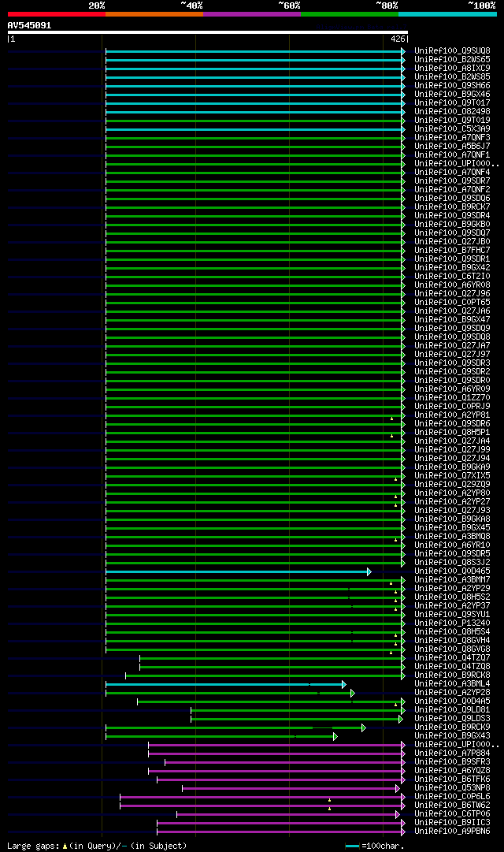Select the UniRef100_A7QNF1 label
This screenshot has width=504, height=852.
(x=452, y=155)
